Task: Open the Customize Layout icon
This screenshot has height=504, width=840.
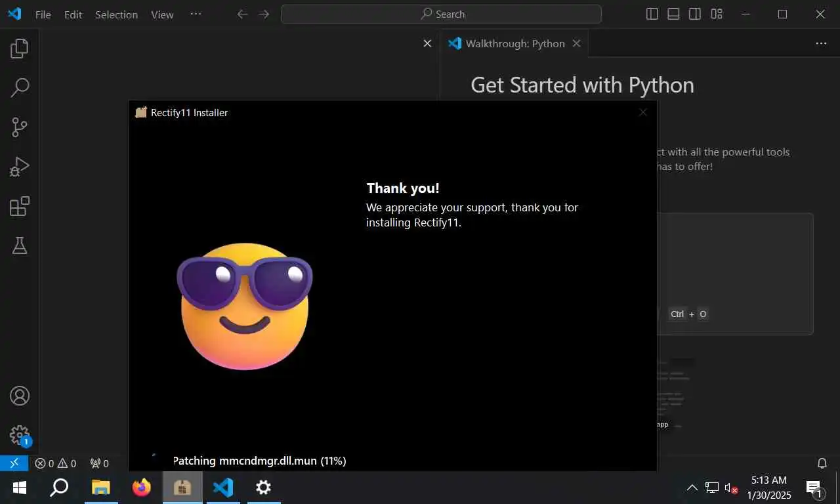Action: click(717, 14)
